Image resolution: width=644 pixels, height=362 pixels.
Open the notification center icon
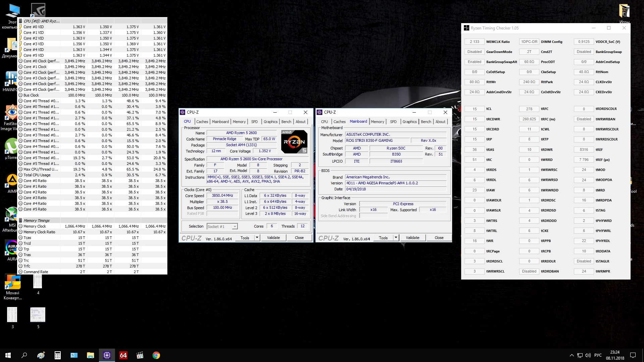coord(633,355)
